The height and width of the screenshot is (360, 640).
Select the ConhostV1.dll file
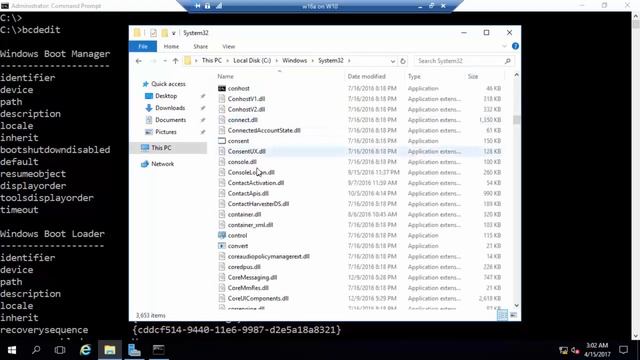[246, 99]
